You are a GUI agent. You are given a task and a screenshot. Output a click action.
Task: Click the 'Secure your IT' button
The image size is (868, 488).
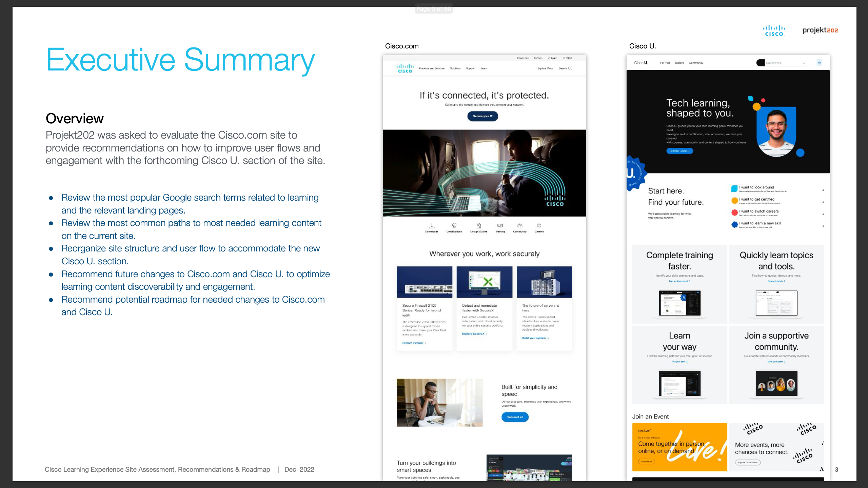(482, 116)
